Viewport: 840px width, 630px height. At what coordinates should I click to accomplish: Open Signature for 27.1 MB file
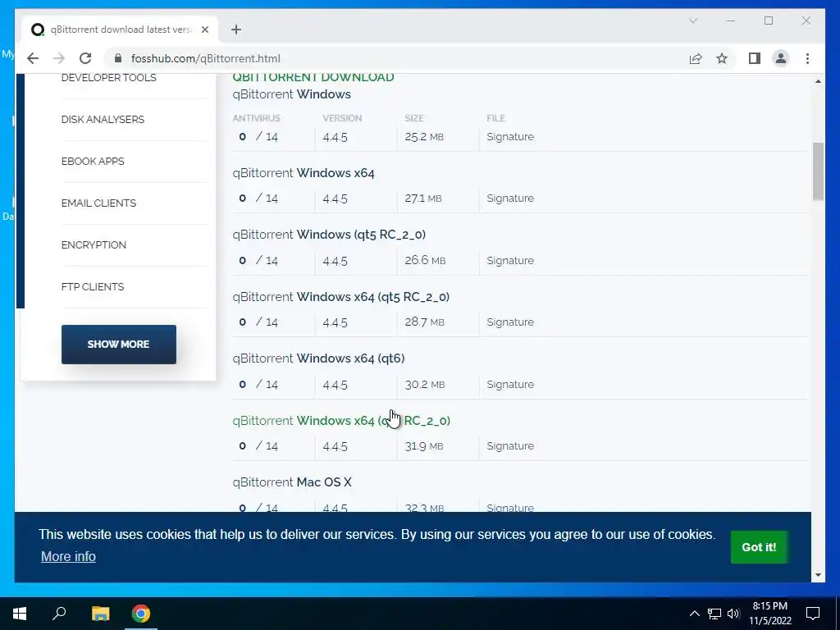click(510, 199)
